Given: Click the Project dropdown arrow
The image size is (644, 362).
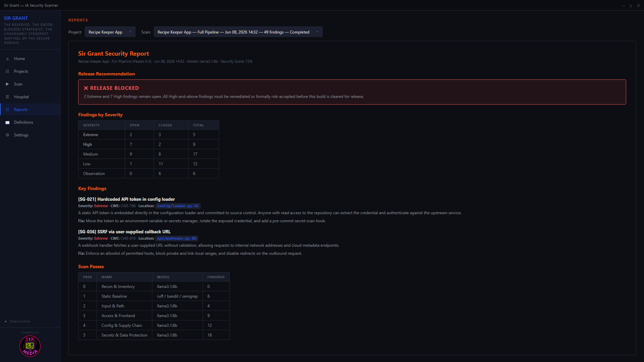Looking at the screenshot, I should [x=130, y=32].
